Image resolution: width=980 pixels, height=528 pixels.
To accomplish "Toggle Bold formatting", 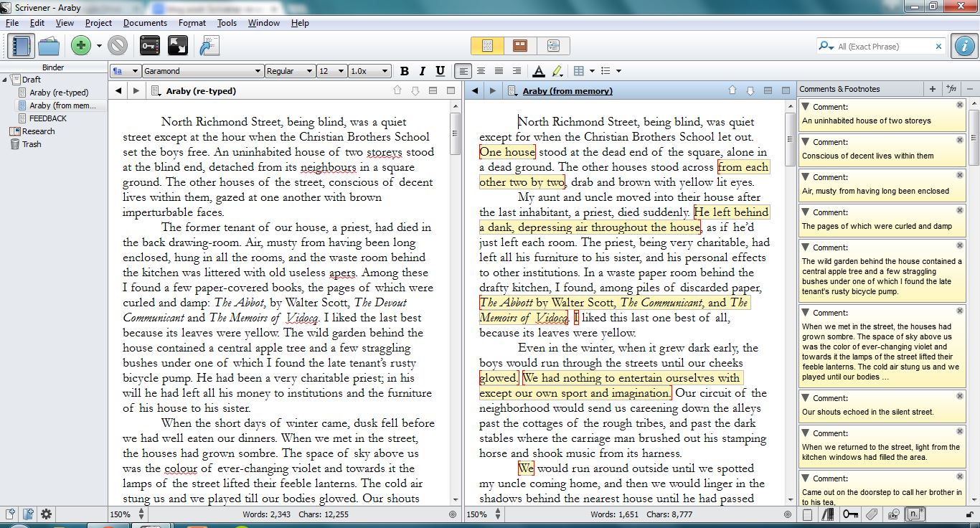I will (405, 71).
